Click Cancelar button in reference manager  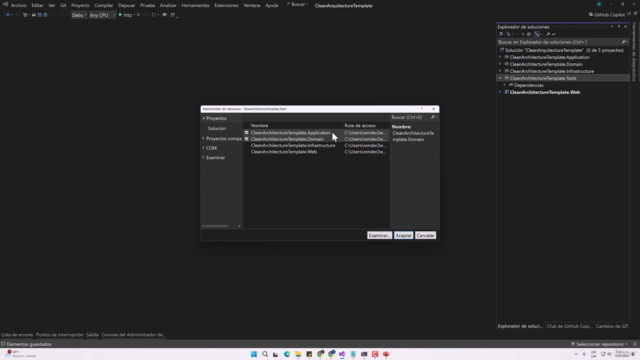click(x=425, y=236)
